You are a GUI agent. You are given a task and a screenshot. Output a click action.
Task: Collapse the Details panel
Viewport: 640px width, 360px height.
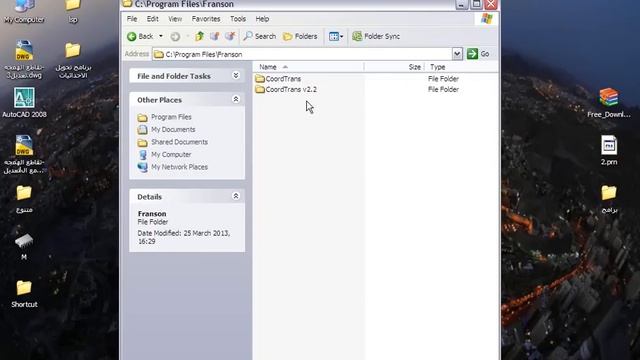236,196
